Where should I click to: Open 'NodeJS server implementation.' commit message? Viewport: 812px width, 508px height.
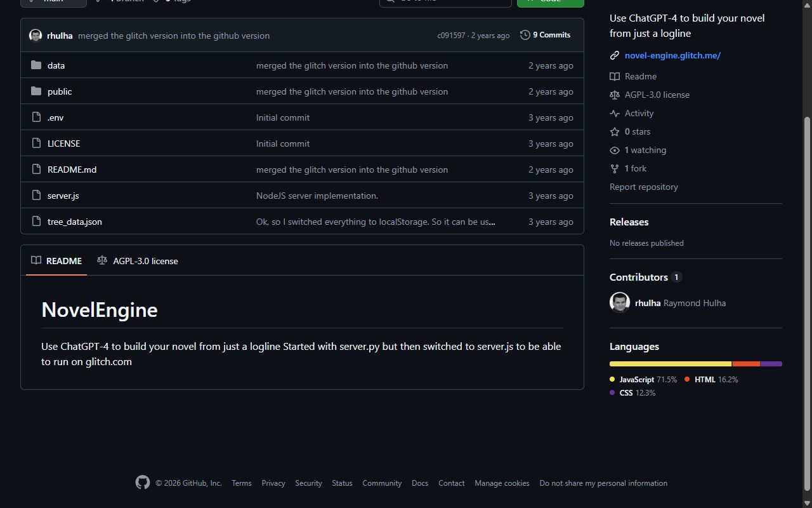(317, 196)
